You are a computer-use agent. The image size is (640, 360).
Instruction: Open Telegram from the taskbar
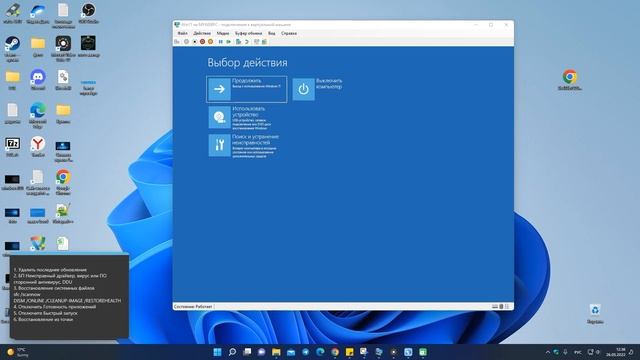(x=306, y=352)
